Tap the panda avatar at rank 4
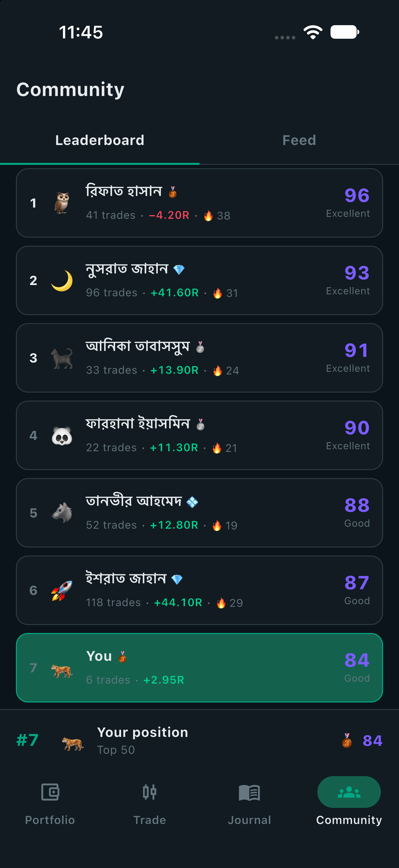399x868 pixels. (x=62, y=435)
